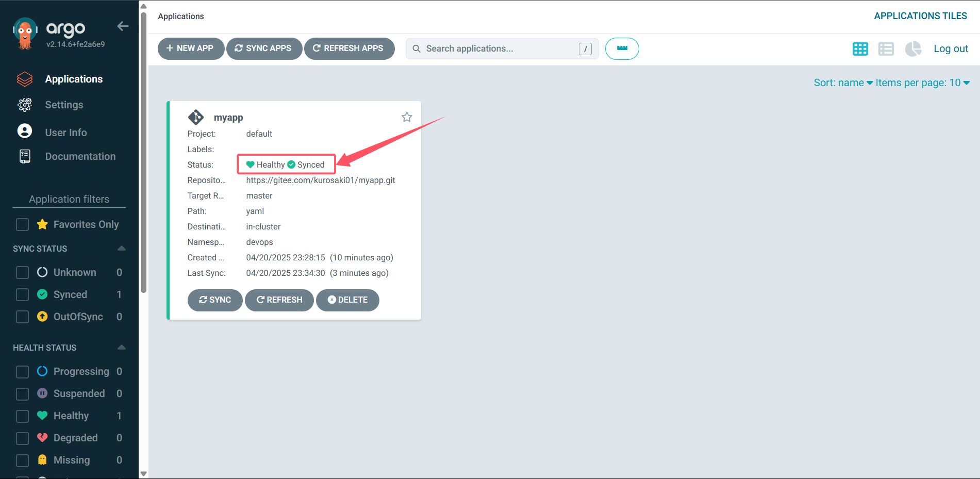Check the OutOfSync status filter
The width and height of the screenshot is (980, 479).
point(22,317)
